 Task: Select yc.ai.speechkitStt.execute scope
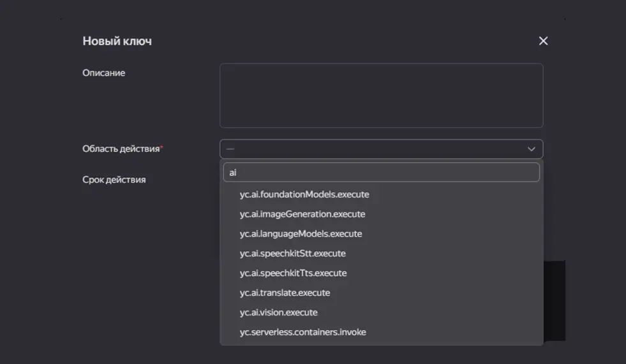[292, 254]
